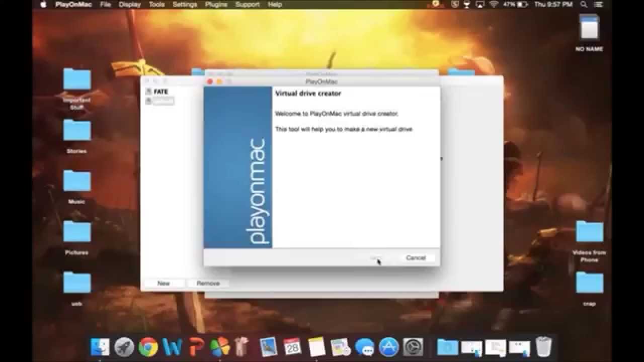This screenshot has width=644, height=362.
Task: Click the Apple logo menu
Action: point(43,5)
